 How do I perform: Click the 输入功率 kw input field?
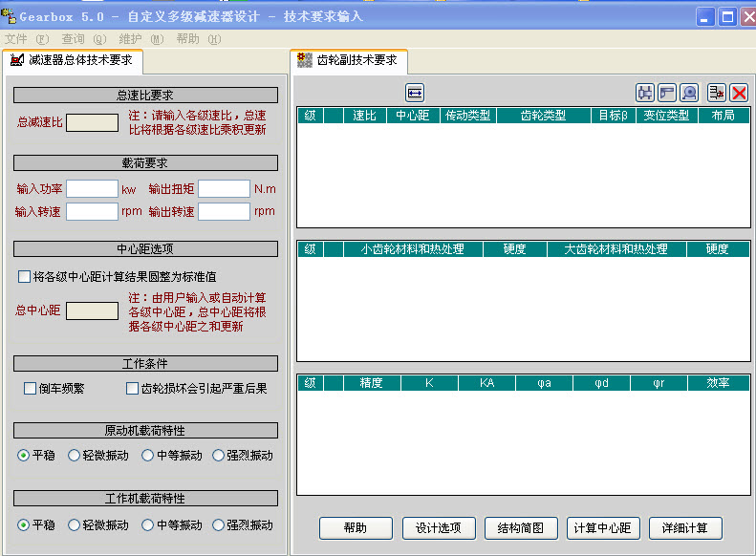tap(92, 189)
